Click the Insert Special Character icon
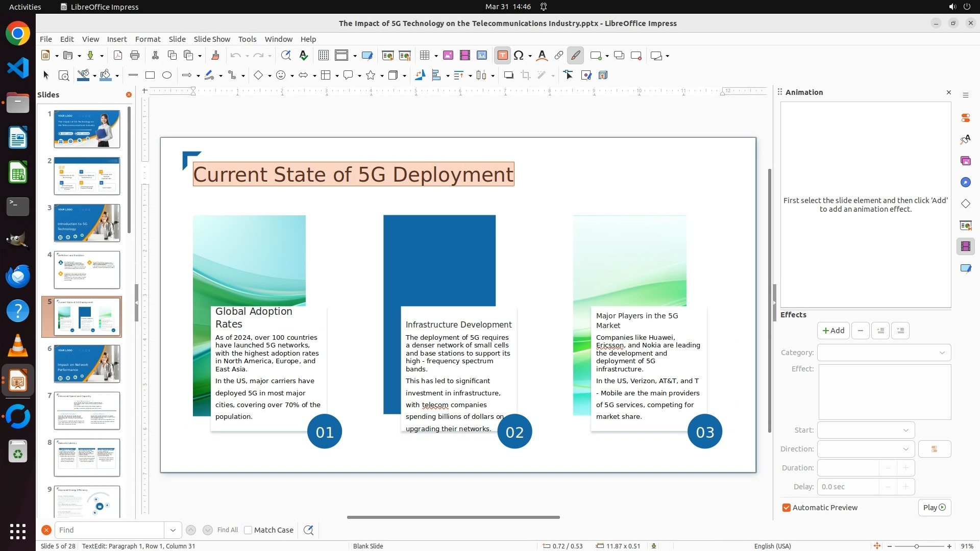The width and height of the screenshot is (980, 551). point(519,56)
